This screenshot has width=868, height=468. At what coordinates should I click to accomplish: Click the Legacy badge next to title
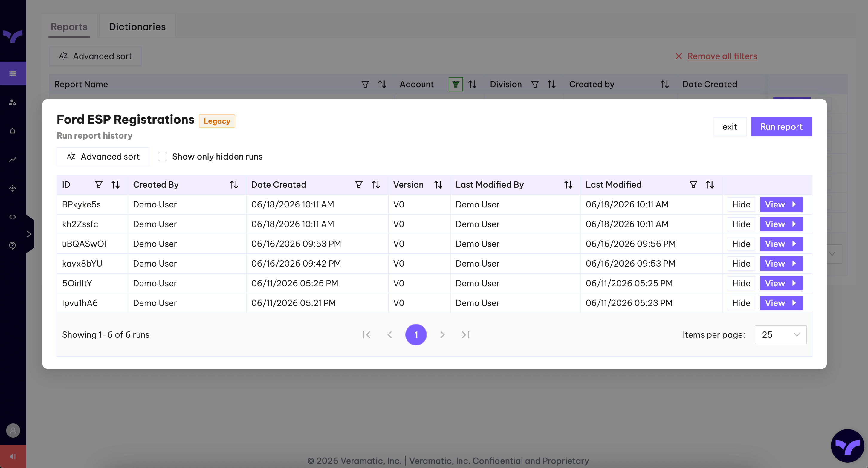pos(217,121)
